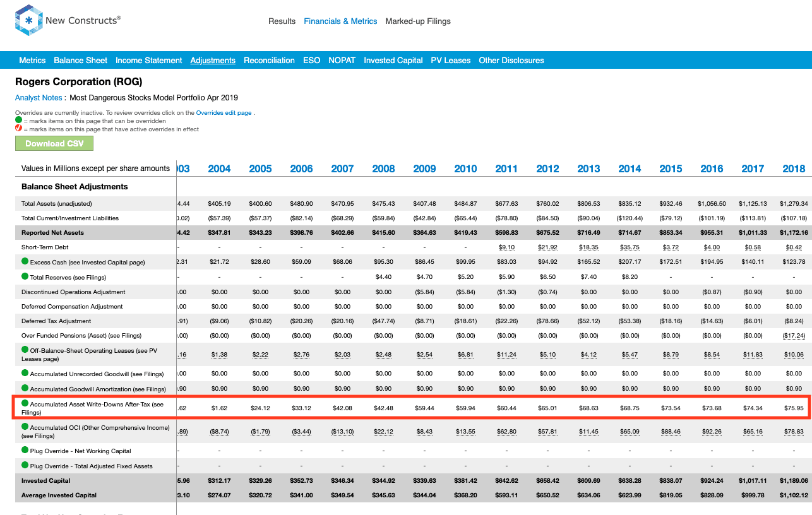Click green dot beside Accumulated Goodwill Amortization
This screenshot has width=812, height=515.
25,388
